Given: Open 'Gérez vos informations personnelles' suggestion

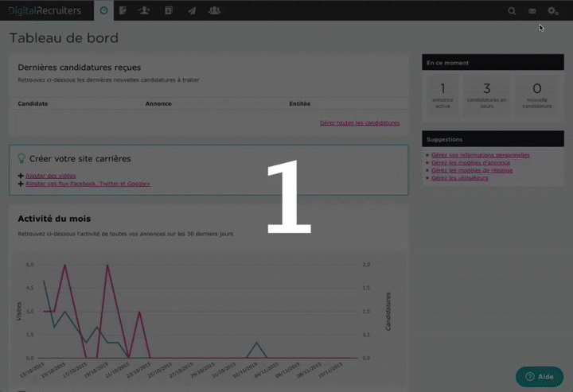Looking at the screenshot, I should tap(480, 155).
